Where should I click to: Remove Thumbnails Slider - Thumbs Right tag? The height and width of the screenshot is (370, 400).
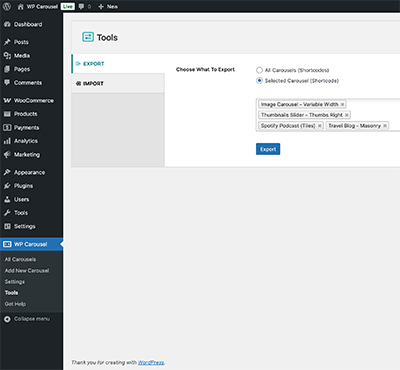point(347,115)
